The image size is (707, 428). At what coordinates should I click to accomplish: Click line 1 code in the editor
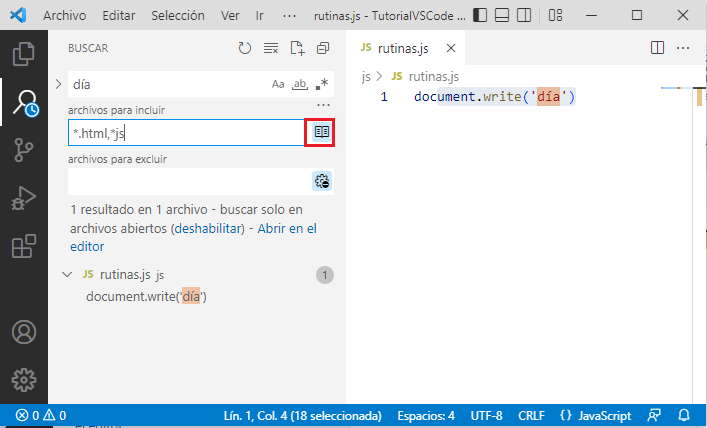[x=495, y=97]
